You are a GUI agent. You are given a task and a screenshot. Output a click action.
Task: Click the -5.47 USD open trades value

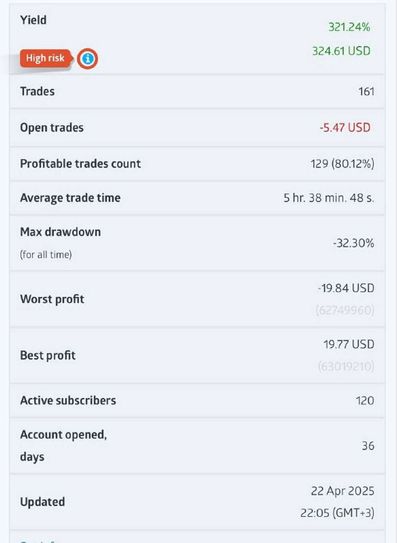coord(345,127)
